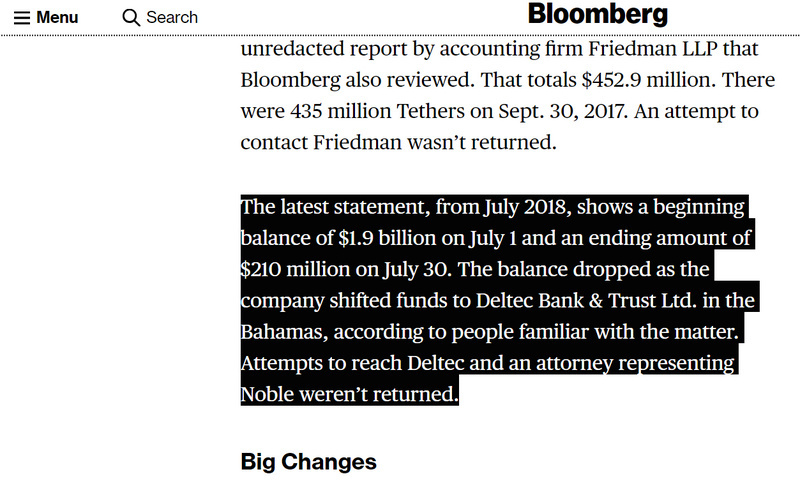This screenshot has width=800, height=488.
Task: Click the Bloomberg logo
Action: click(x=597, y=14)
